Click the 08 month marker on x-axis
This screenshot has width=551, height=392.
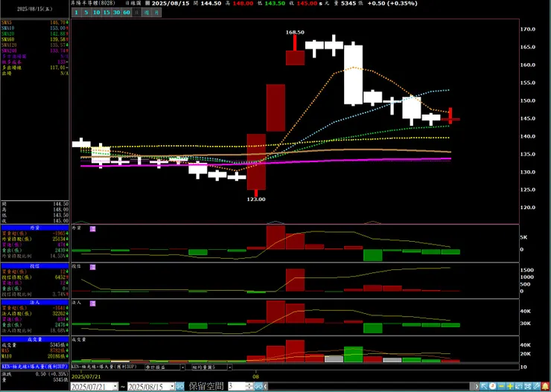256,376
